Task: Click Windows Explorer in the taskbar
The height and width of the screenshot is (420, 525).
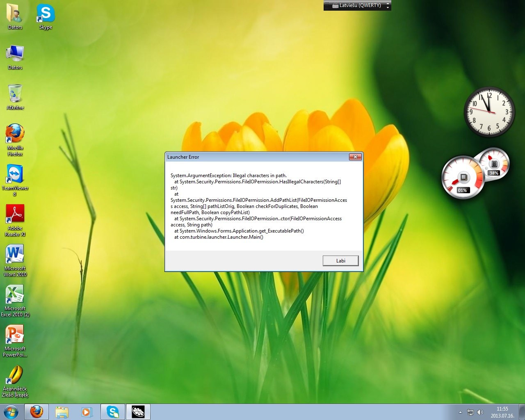Action: point(62,412)
